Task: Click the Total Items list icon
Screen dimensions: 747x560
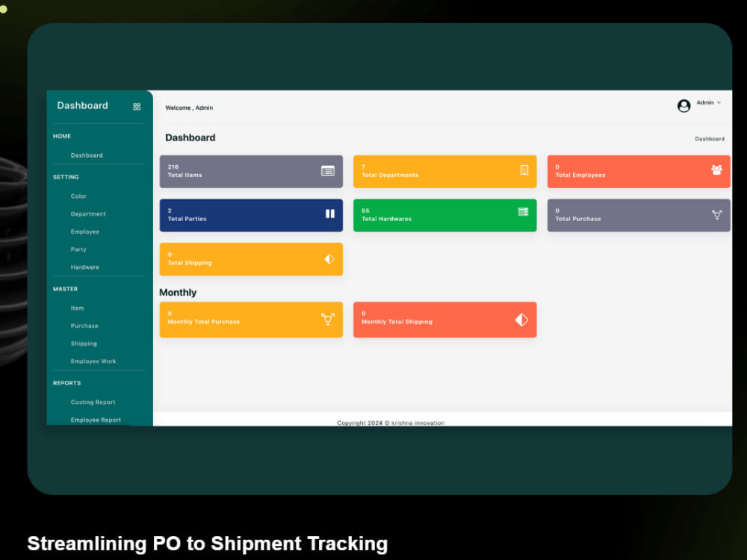Action: point(328,170)
